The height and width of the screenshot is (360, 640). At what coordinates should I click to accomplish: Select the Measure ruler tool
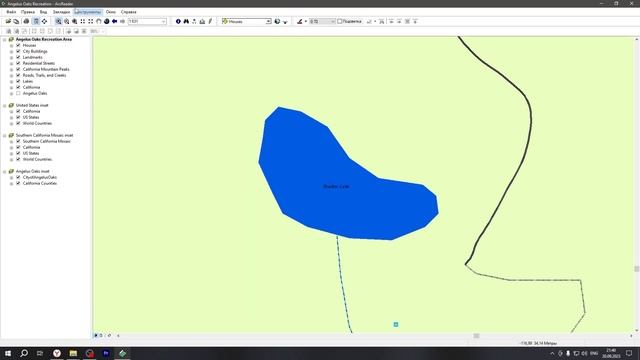[202, 21]
